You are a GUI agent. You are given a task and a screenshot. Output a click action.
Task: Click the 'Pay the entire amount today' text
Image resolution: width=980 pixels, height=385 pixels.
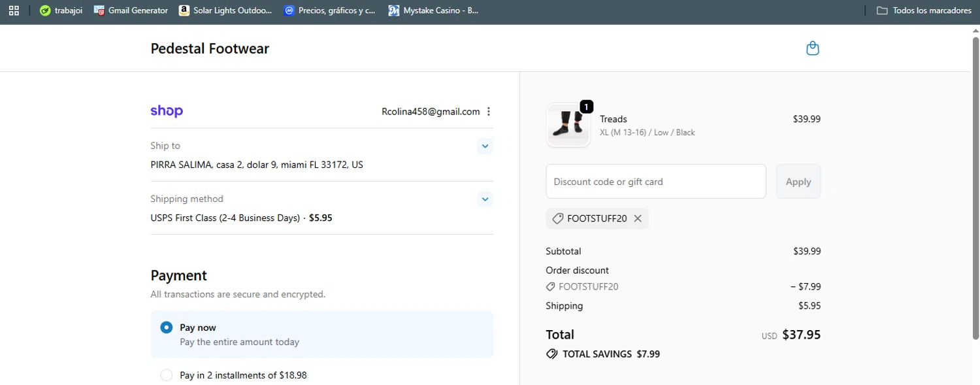(x=240, y=342)
